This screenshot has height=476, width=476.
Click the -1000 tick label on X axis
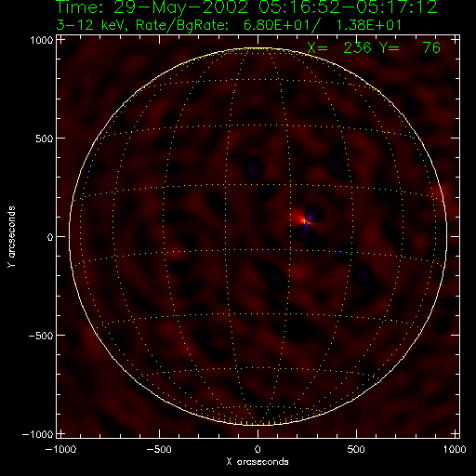point(60,449)
